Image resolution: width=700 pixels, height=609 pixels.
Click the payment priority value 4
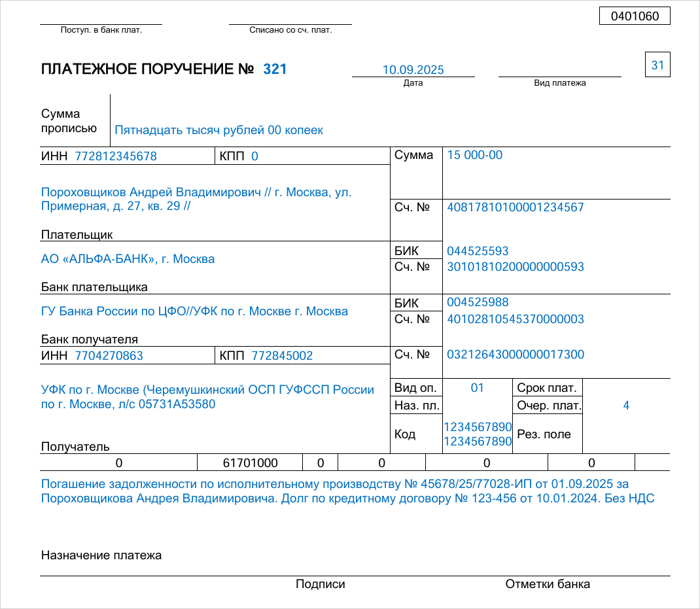point(625,406)
